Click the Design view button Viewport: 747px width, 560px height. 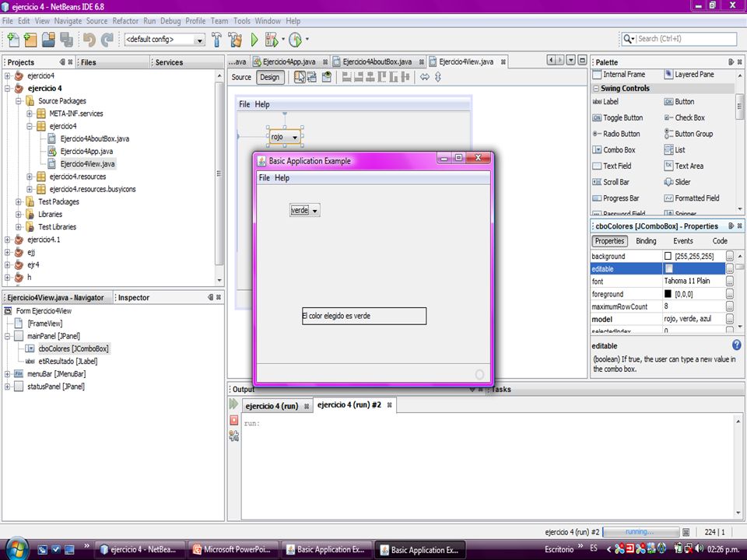(270, 77)
